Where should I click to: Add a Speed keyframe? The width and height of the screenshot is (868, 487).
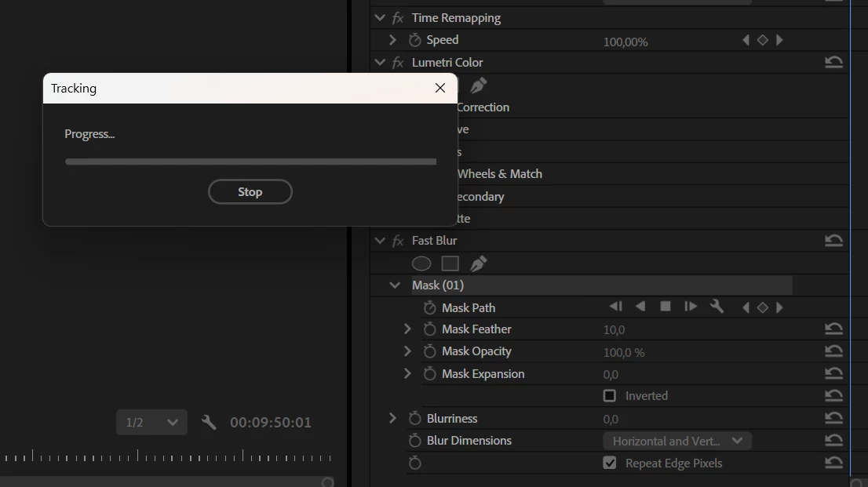762,40
